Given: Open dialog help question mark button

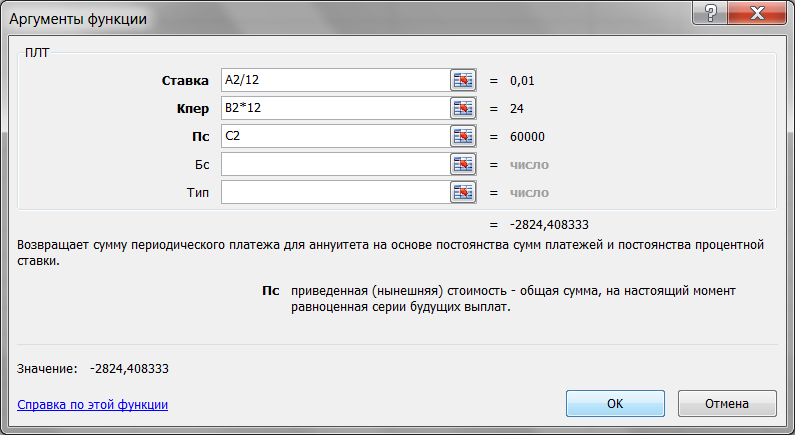Looking at the screenshot, I should click(710, 13).
